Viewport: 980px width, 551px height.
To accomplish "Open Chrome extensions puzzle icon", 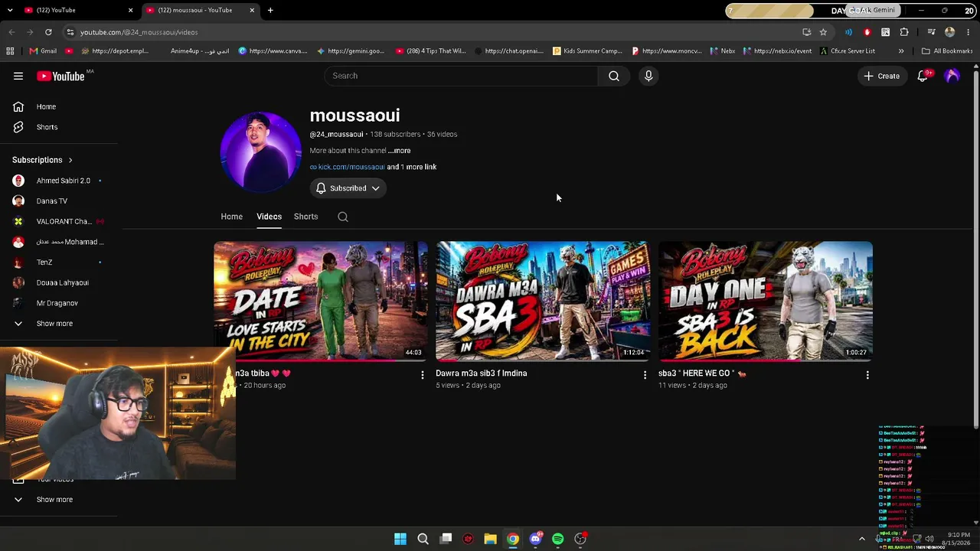I will tap(904, 32).
